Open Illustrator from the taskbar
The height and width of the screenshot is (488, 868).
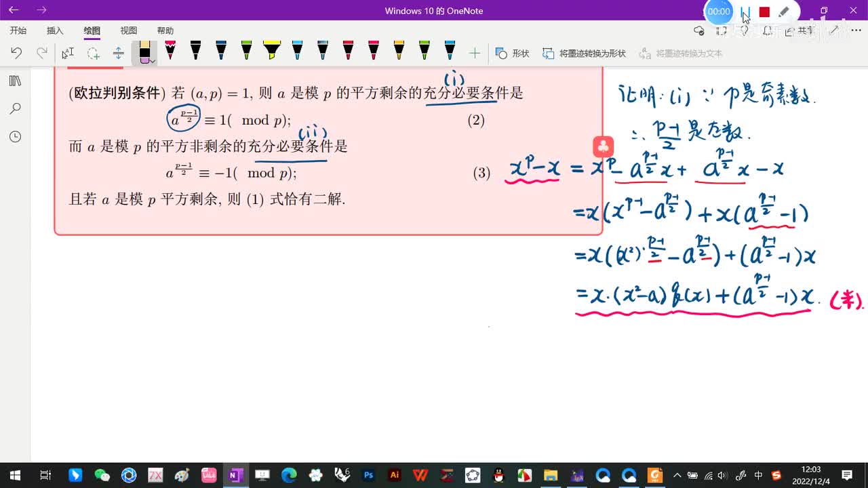click(395, 475)
